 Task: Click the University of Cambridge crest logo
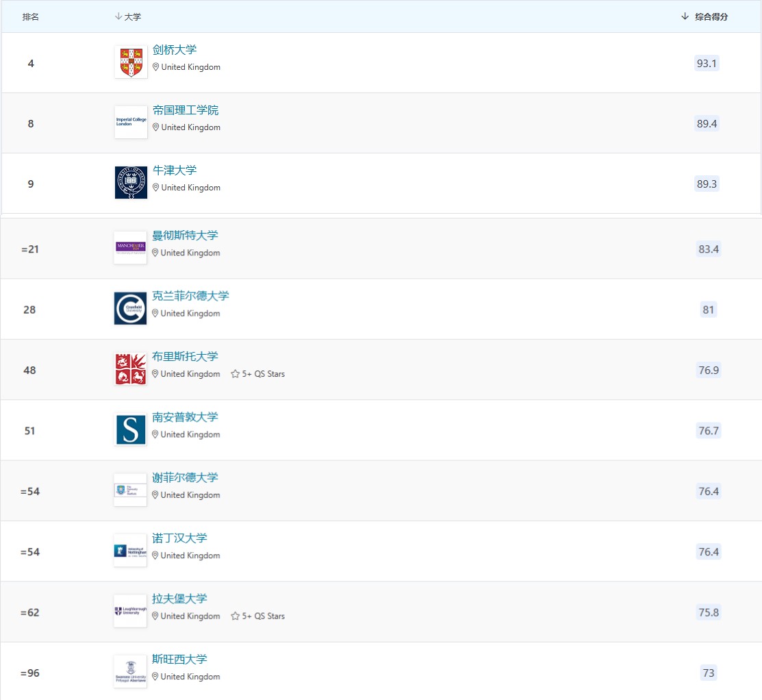pos(131,62)
